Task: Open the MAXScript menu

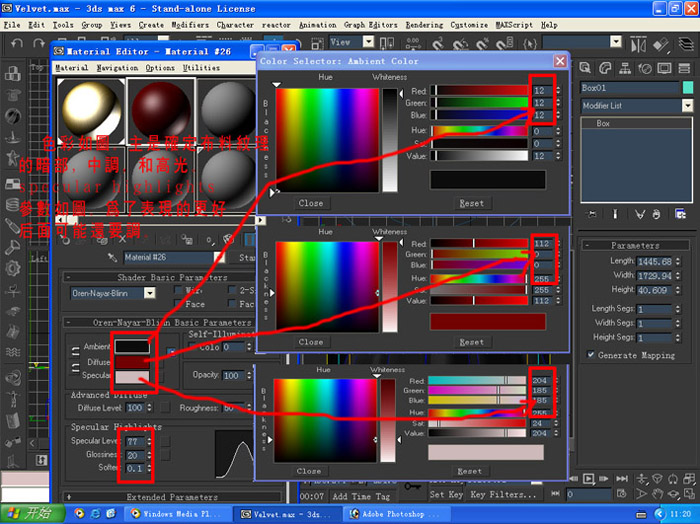Action: (x=514, y=25)
